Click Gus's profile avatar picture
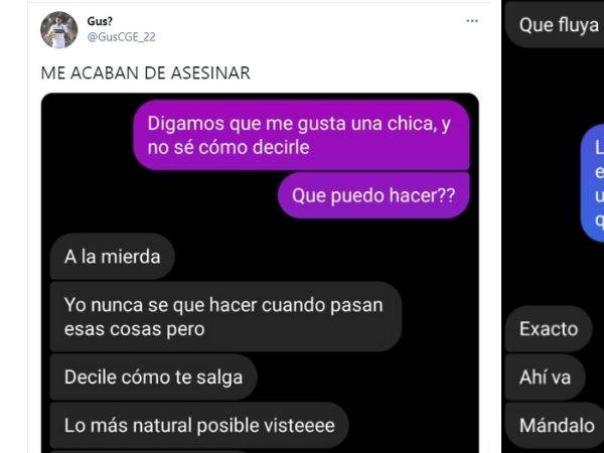Screen dimensions: 604x453 click(x=59, y=30)
